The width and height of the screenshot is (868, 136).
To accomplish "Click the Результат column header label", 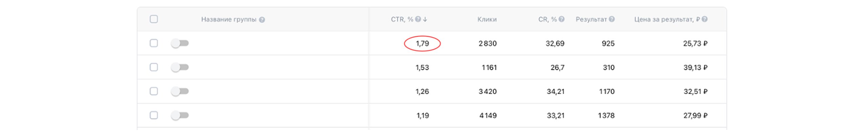I will tap(591, 20).
